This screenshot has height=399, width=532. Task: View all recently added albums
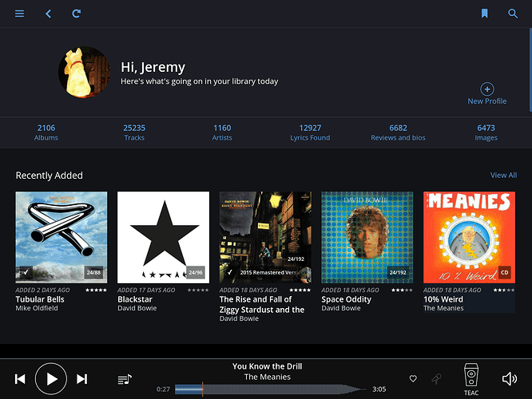(503, 176)
